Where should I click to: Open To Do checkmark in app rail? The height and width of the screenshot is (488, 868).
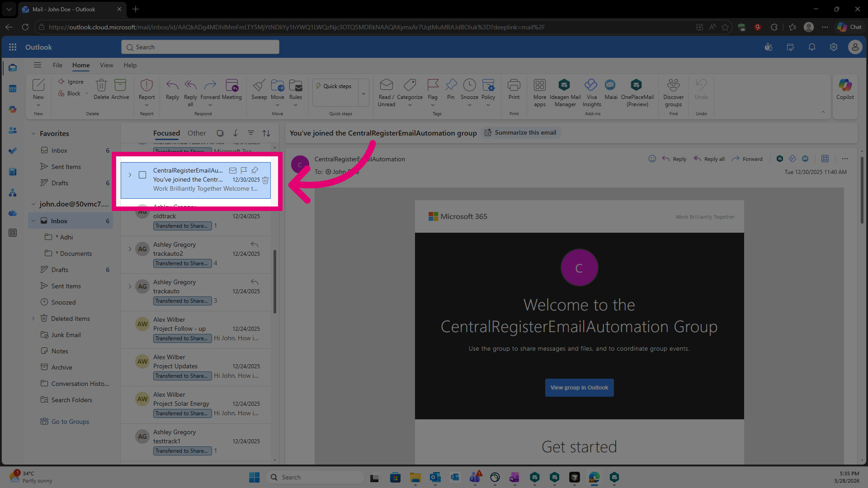13,151
